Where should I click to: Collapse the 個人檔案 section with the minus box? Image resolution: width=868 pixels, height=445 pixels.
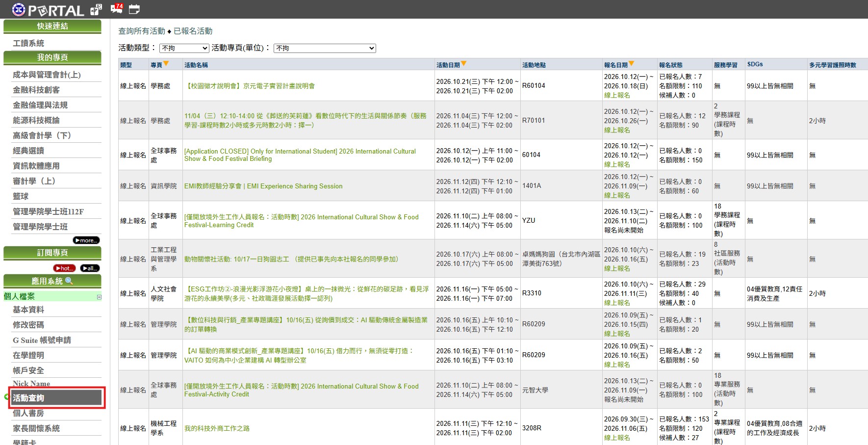click(x=99, y=297)
